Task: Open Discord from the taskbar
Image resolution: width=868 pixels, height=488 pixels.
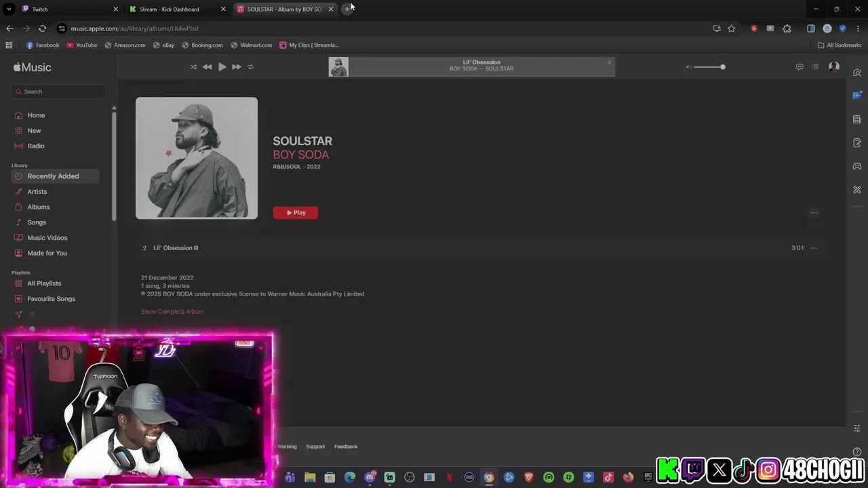Action: pos(370,477)
